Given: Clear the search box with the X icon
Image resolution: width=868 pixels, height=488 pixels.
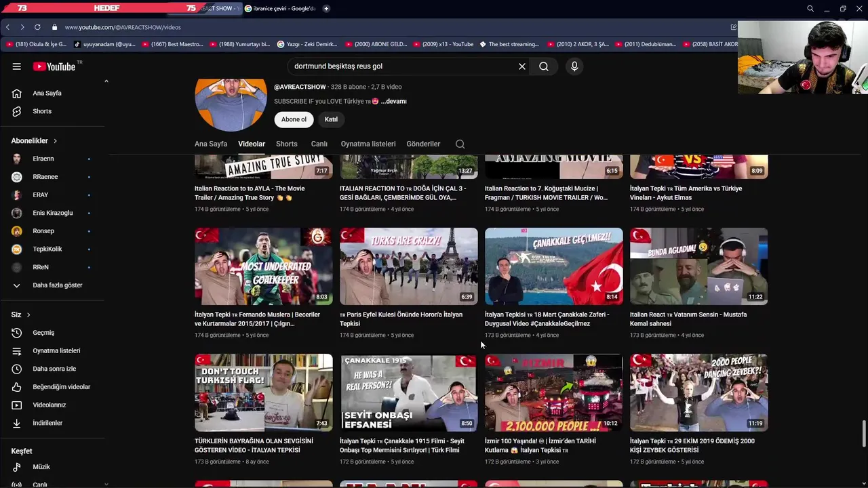Looking at the screenshot, I should pos(522,66).
